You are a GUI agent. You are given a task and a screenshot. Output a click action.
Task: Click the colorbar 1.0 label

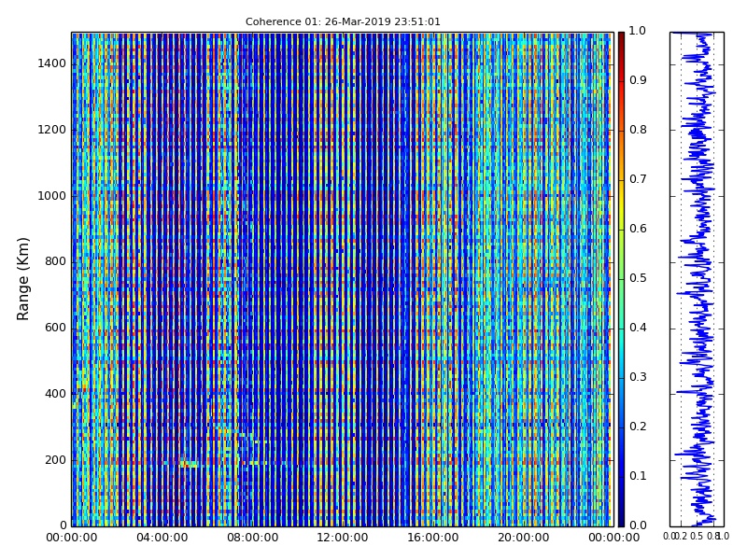pyautogui.click(x=638, y=31)
